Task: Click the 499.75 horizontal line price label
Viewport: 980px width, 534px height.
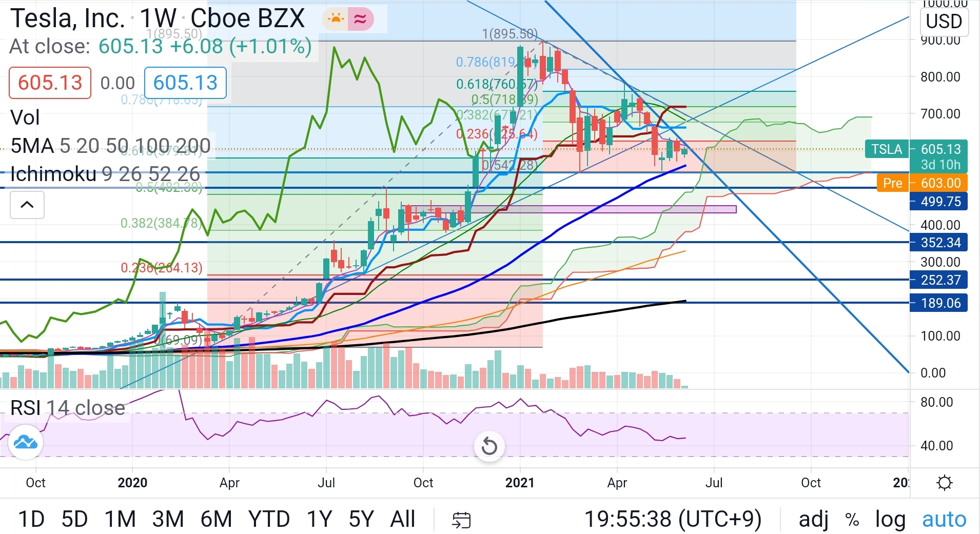Action: tap(939, 202)
